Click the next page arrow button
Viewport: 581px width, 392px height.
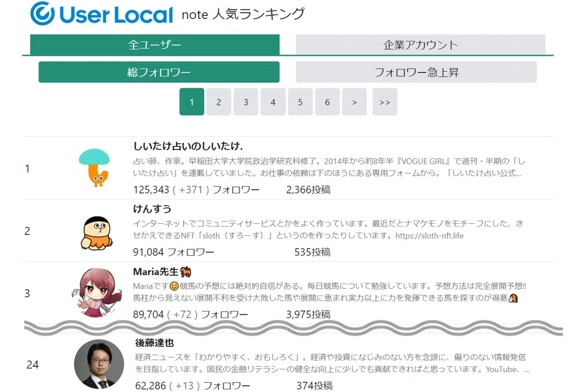pyautogui.click(x=354, y=102)
